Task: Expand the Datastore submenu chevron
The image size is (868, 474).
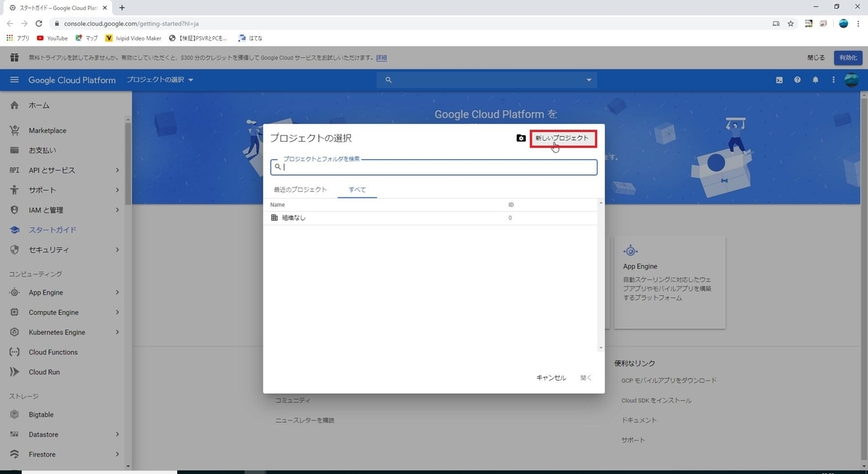Action: click(x=117, y=434)
